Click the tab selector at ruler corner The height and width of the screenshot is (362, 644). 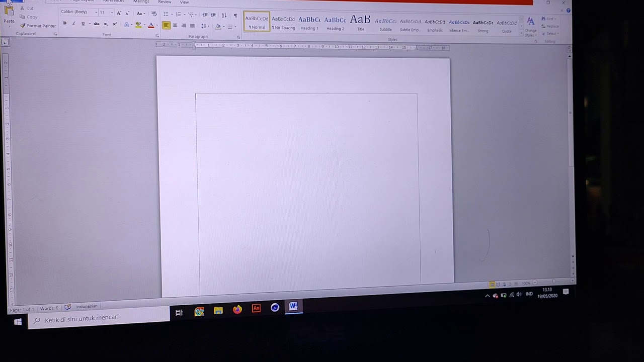pyautogui.click(x=5, y=43)
